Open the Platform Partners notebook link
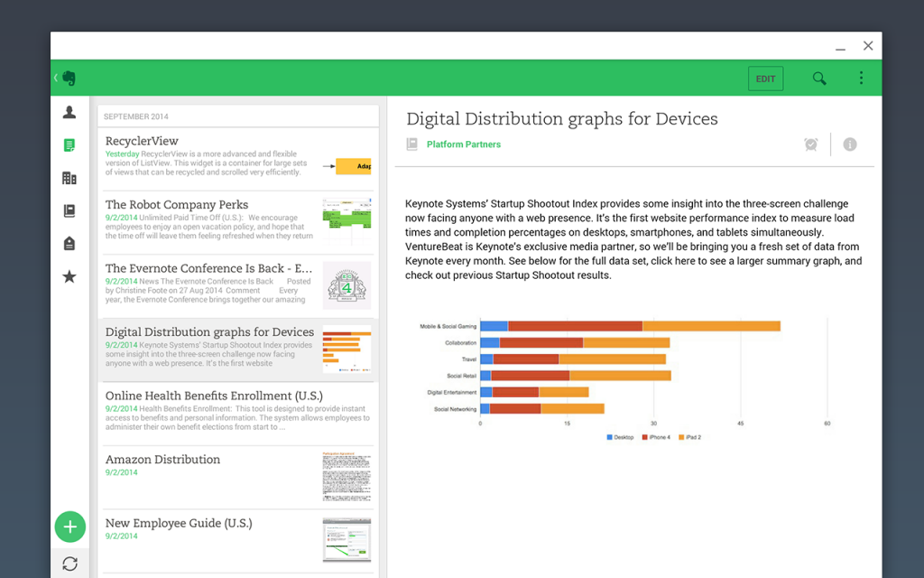The width and height of the screenshot is (924, 578). (x=463, y=144)
